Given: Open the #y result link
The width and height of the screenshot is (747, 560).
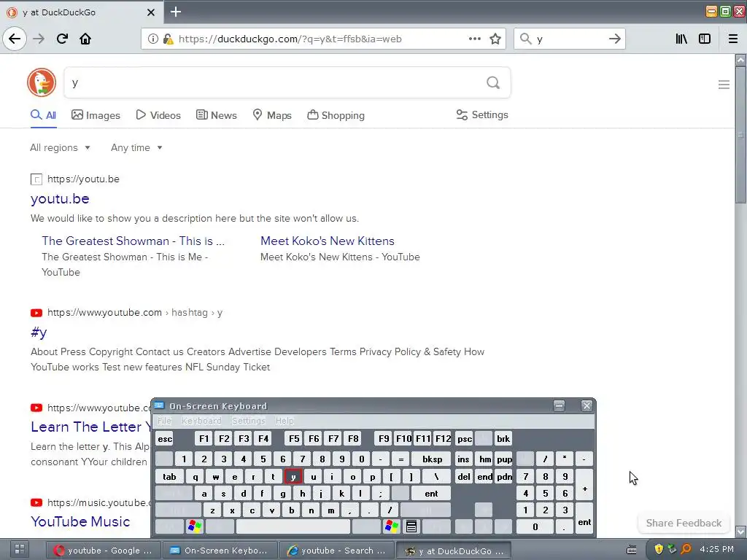Looking at the screenshot, I should (39, 332).
